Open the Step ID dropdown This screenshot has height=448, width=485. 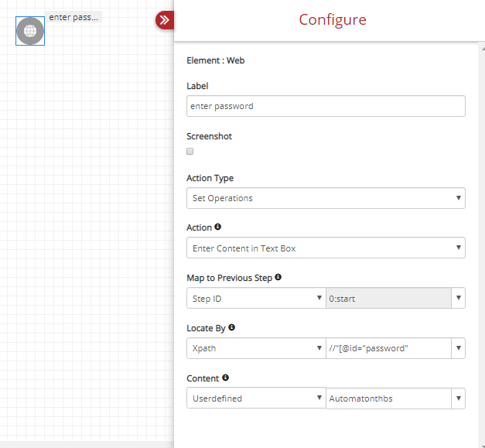(x=256, y=298)
